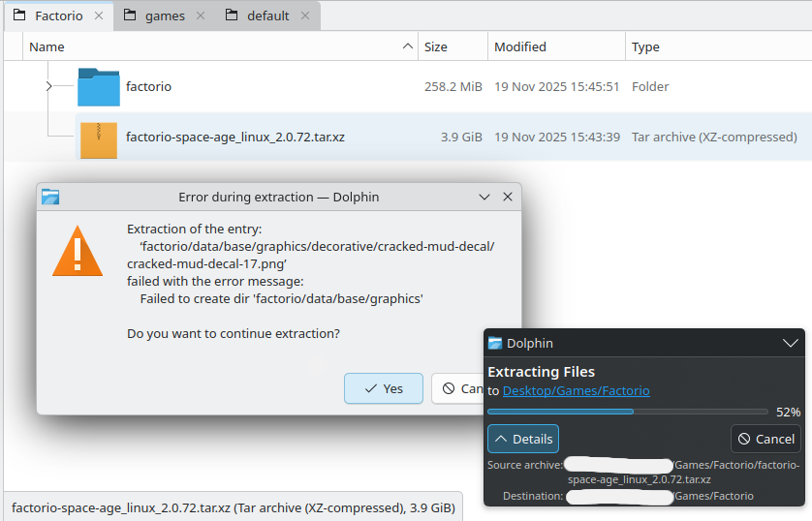812x521 pixels.
Task: Click the Cancel button in the error dialog
Action: click(x=457, y=388)
